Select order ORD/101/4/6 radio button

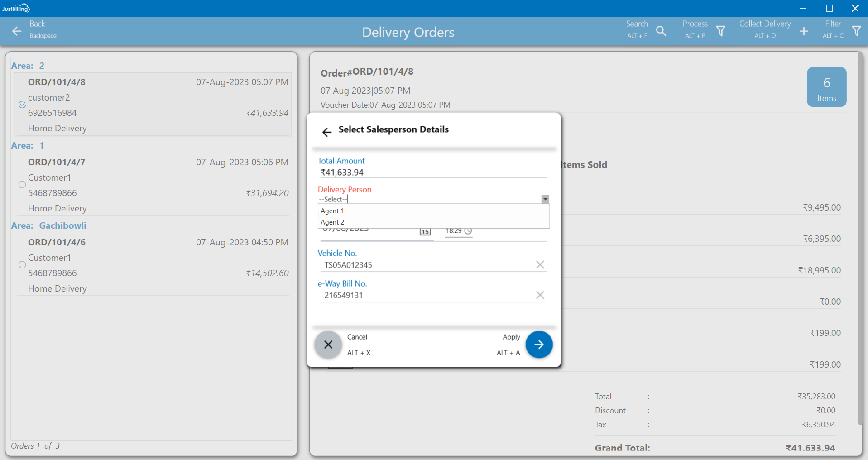[x=22, y=265]
